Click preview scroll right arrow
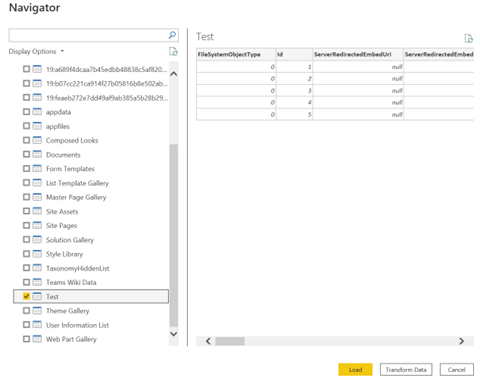This screenshot has width=480, height=381. (x=461, y=341)
